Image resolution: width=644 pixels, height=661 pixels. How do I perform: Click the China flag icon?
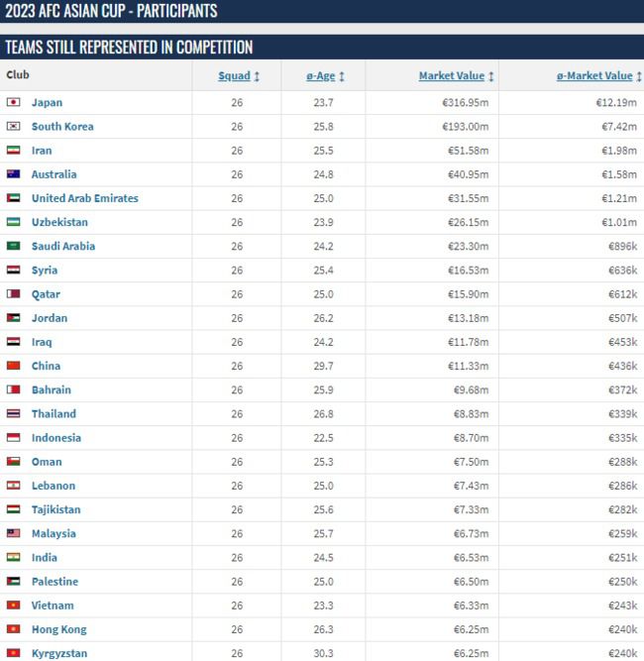[14, 366]
